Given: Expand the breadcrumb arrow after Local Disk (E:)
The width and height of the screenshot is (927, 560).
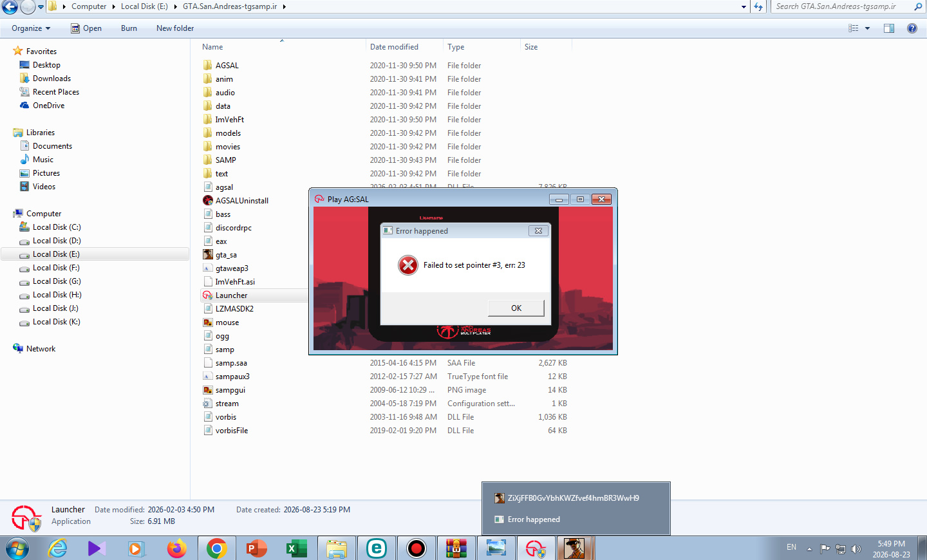Looking at the screenshot, I should (x=175, y=6).
